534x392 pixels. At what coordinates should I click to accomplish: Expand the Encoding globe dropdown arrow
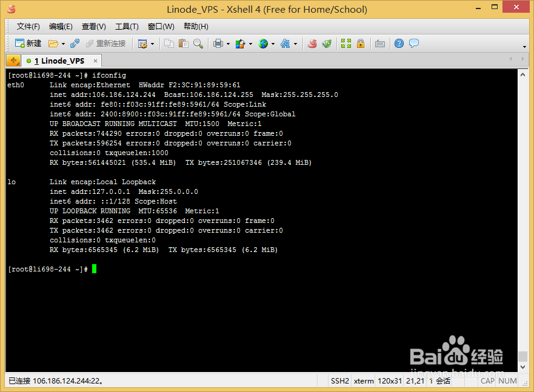point(273,44)
